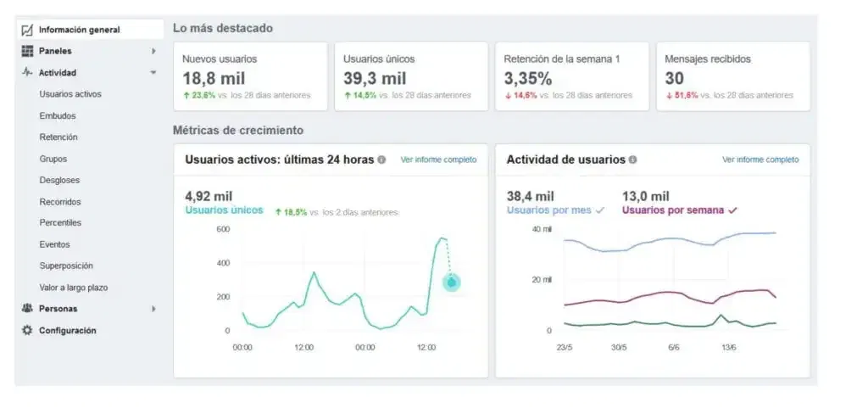
Task: Click the Configuración gear icon
Action: pyautogui.click(x=27, y=331)
